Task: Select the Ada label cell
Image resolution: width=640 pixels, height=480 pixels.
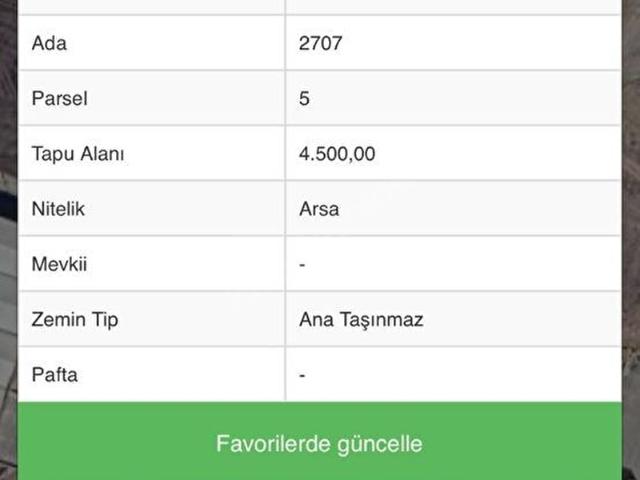Action: point(150,43)
